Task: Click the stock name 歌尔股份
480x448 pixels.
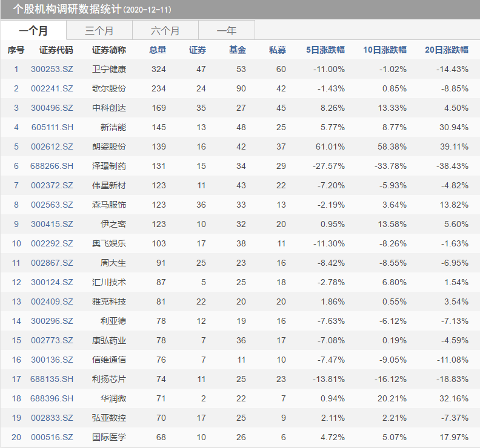Action: coord(109,88)
